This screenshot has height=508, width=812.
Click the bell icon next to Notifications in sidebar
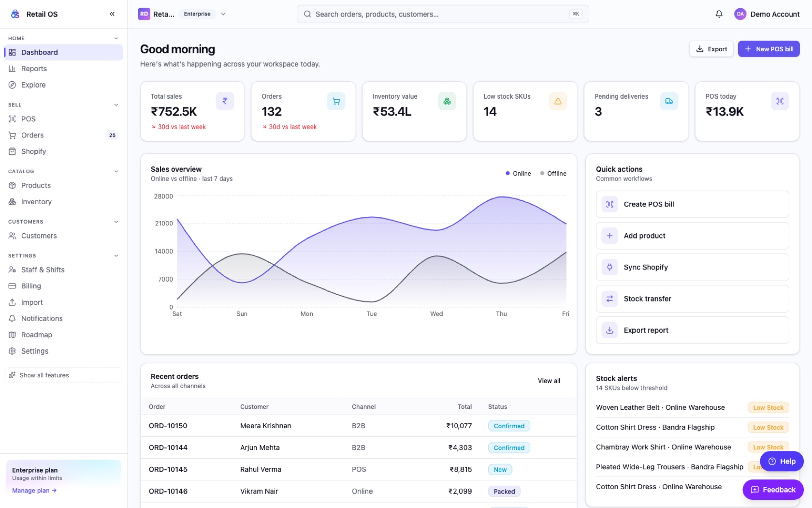coord(12,318)
